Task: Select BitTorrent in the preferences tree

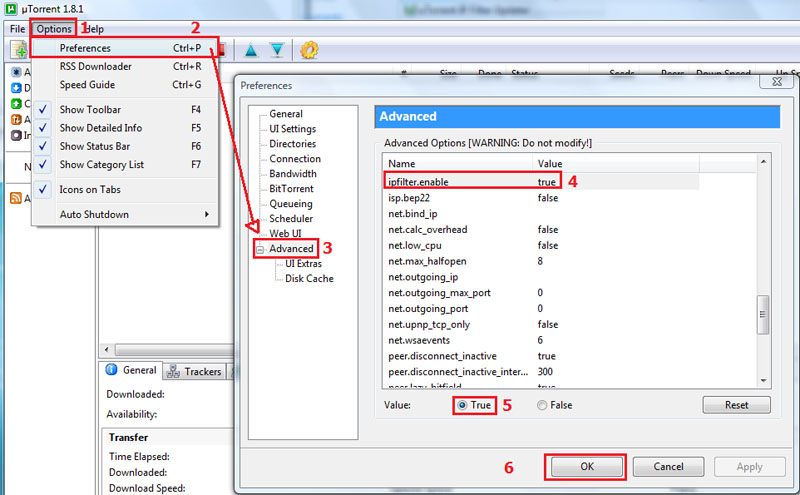Action: [291, 189]
